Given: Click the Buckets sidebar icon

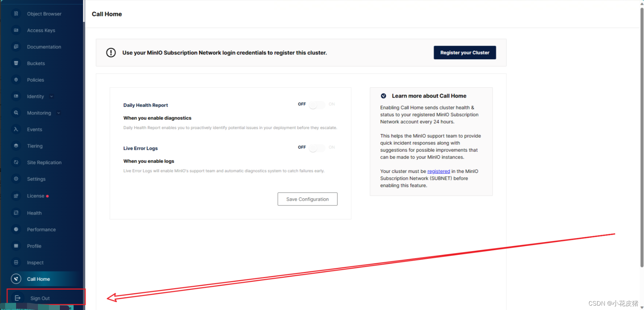Looking at the screenshot, I should (16, 63).
